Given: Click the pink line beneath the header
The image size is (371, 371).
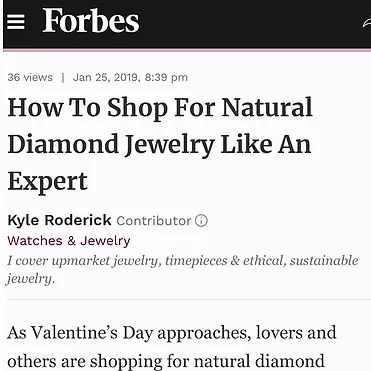Looking at the screenshot, I should (x=187, y=50).
